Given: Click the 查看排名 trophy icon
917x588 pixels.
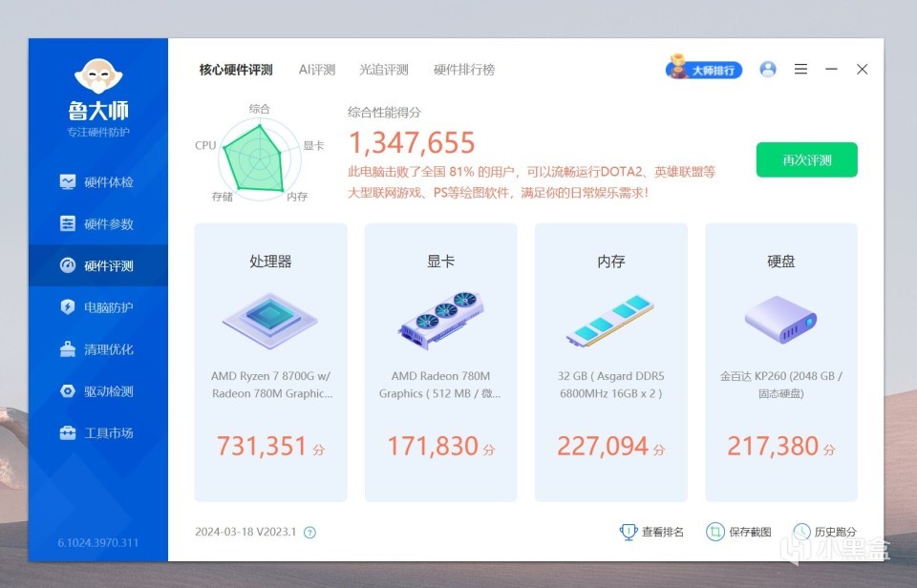Looking at the screenshot, I should 629,532.
